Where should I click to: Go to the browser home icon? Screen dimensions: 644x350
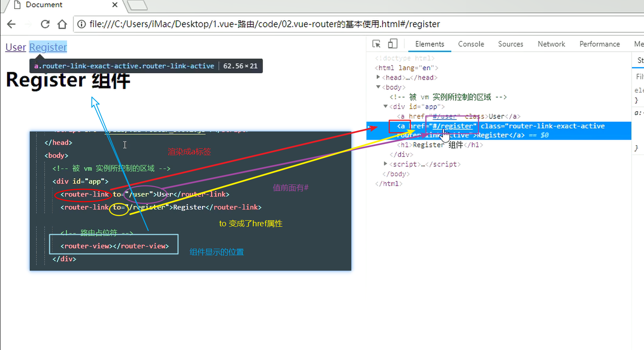click(x=62, y=24)
